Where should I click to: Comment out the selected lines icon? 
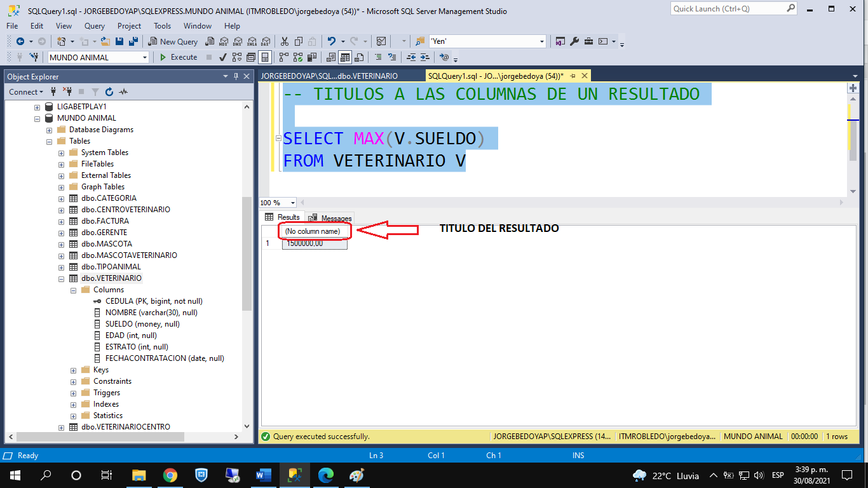click(378, 57)
